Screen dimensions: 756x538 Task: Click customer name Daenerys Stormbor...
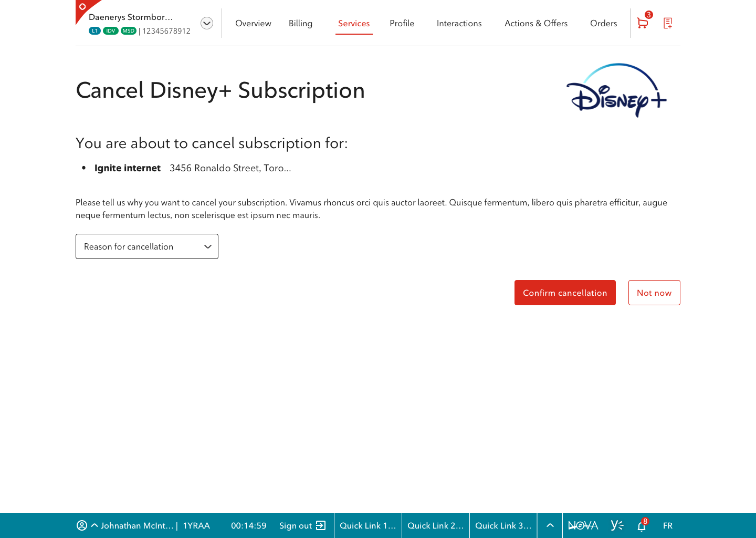click(x=131, y=17)
